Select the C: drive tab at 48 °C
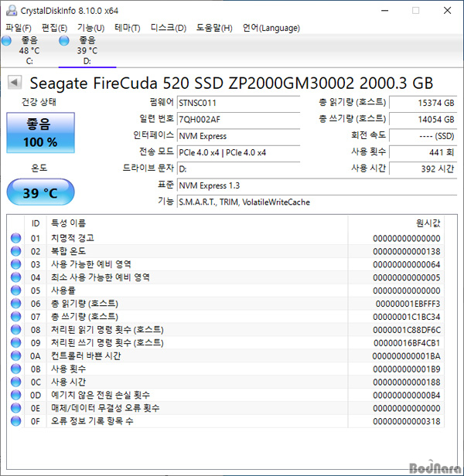The image size is (464, 476). click(x=29, y=50)
